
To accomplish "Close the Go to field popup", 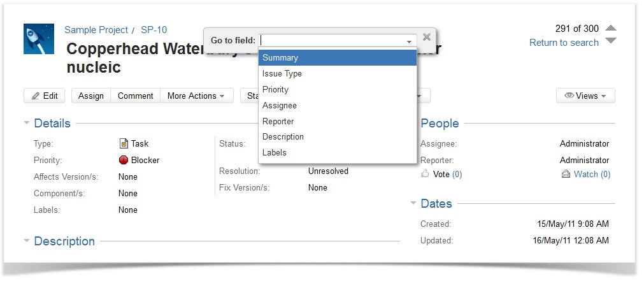I will pyautogui.click(x=427, y=38).
